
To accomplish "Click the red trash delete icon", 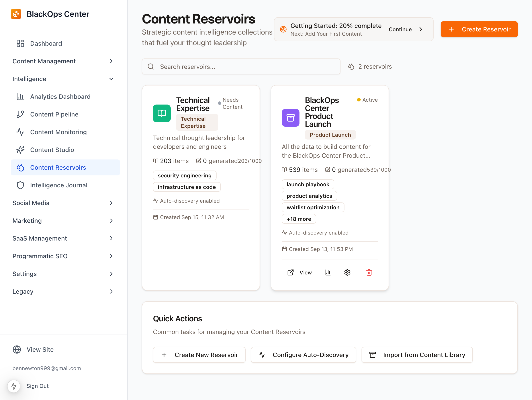I will [369, 272].
